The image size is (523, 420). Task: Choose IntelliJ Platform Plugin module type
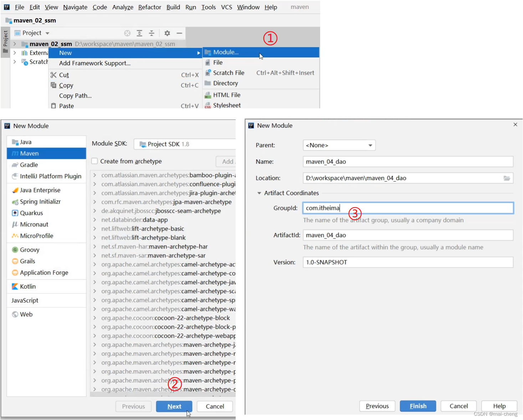pyautogui.click(x=46, y=176)
